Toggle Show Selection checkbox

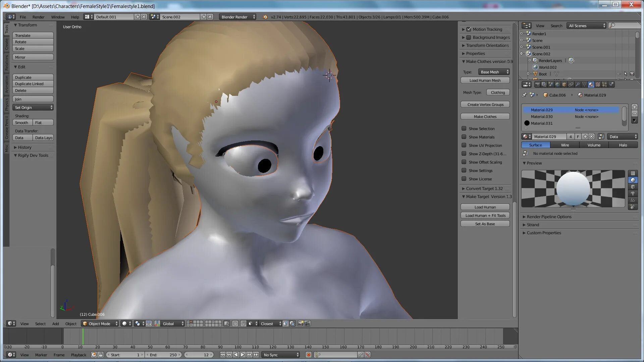point(464,128)
